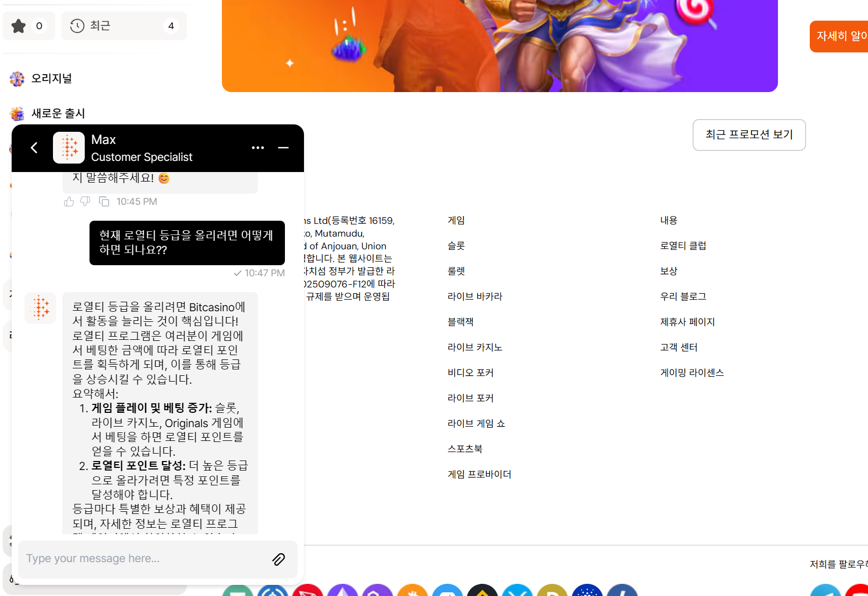Open the 고객 센터 footer link

click(678, 347)
